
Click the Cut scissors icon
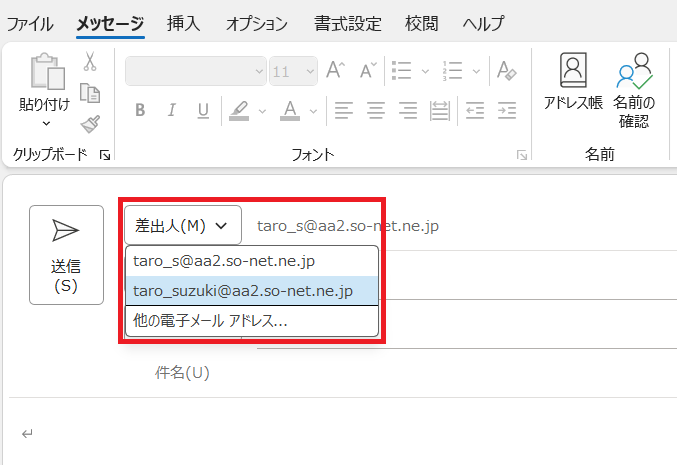tap(90, 62)
